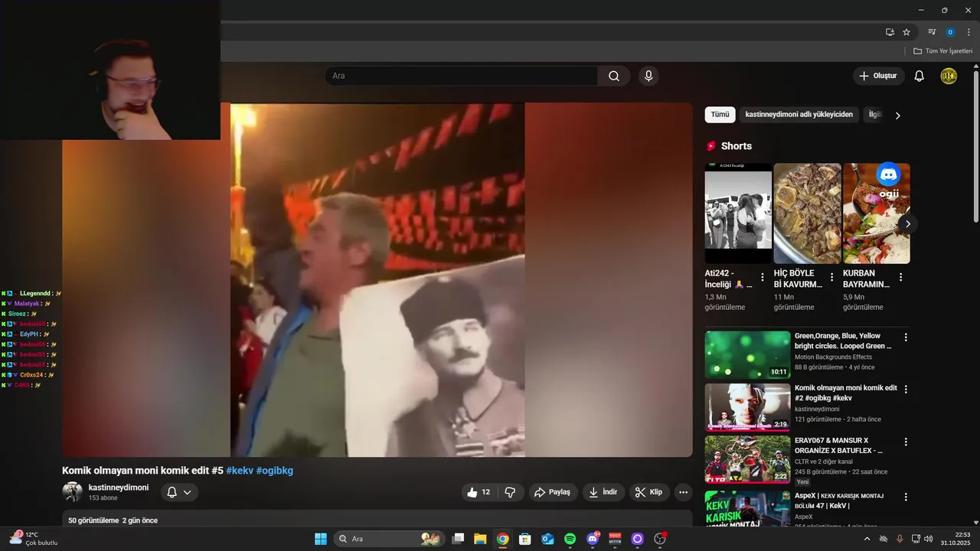The height and width of the screenshot is (551, 980).
Task: Click the İndir download button
Action: pos(603,492)
